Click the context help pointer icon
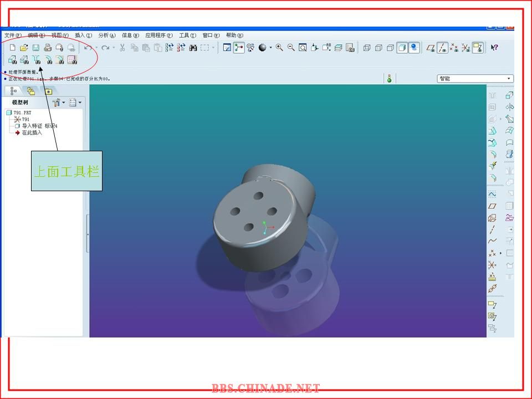 point(494,48)
